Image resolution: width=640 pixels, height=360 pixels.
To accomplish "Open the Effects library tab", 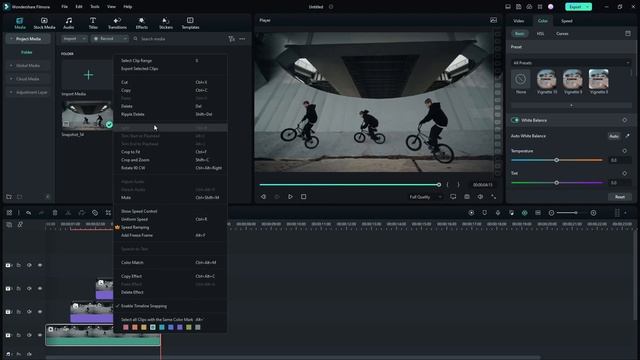I will (x=141, y=23).
